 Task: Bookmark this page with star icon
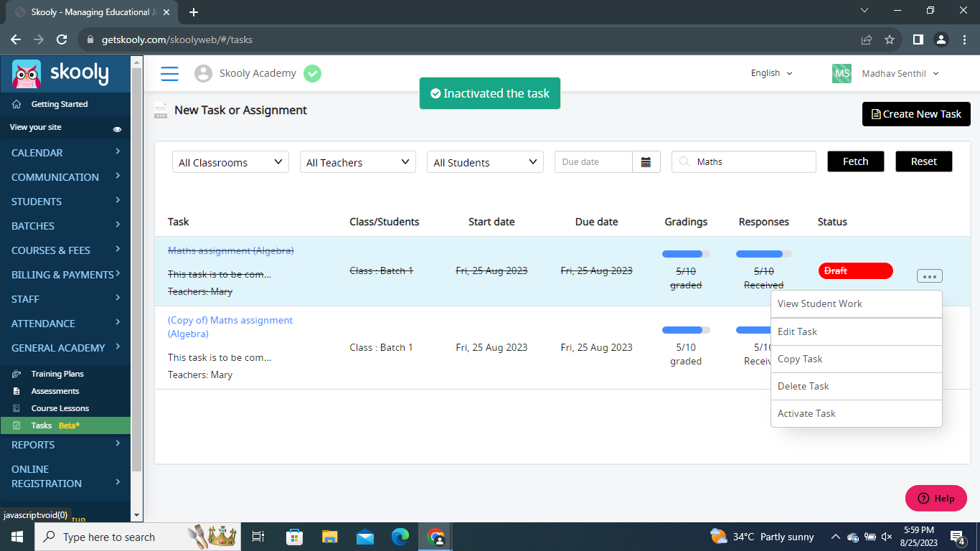coord(890,39)
